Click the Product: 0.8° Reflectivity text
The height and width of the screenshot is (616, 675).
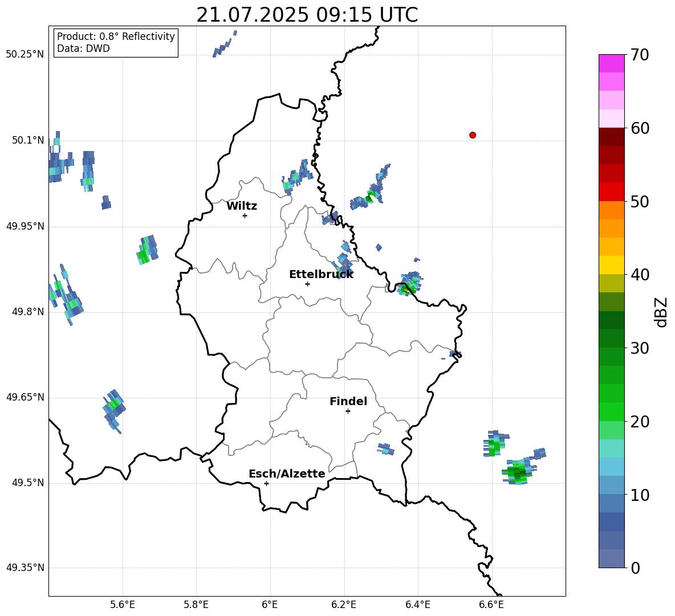coord(116,36)
